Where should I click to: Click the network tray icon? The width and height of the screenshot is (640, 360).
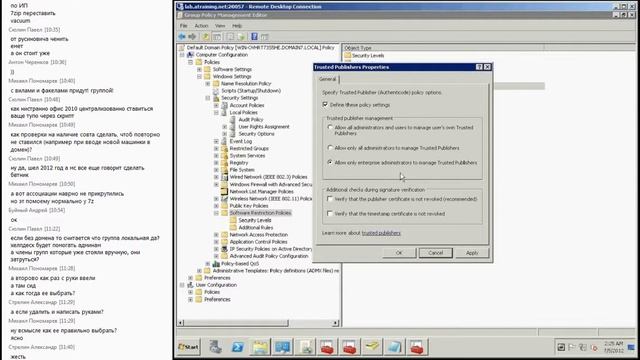(583, 347)
